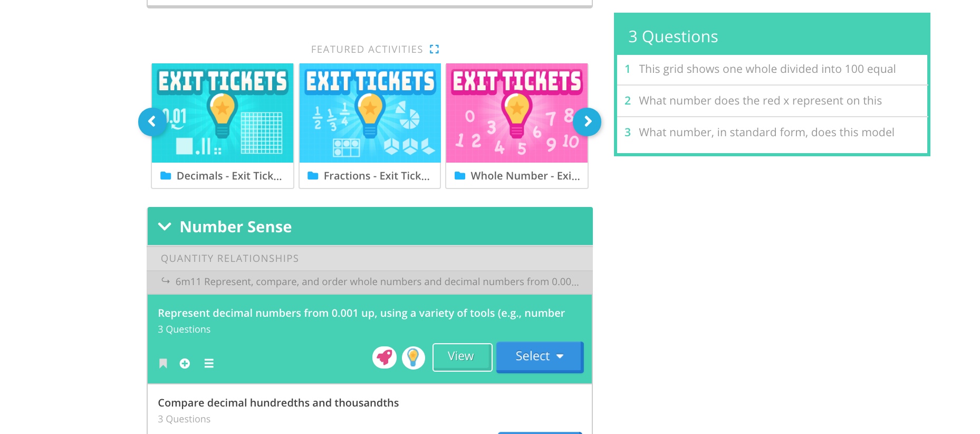Click the View button

tap(462, 357)
